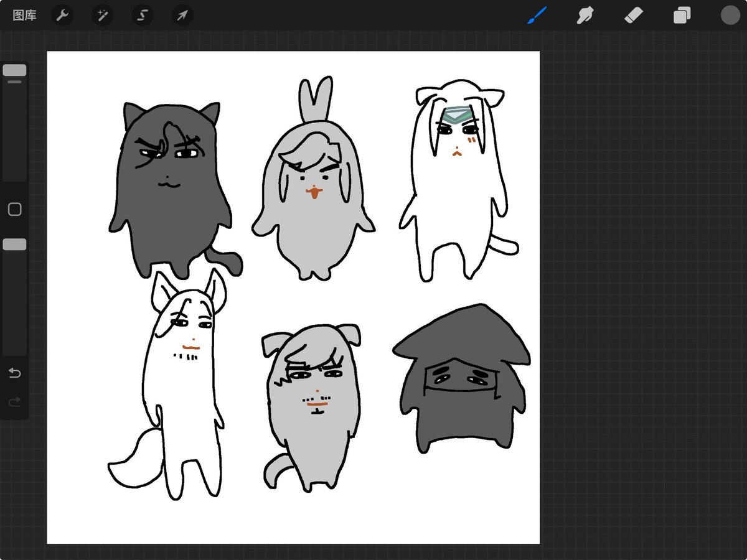Select the Transform arrow tool
Screen dimensions: 747x560
(182, 15)
